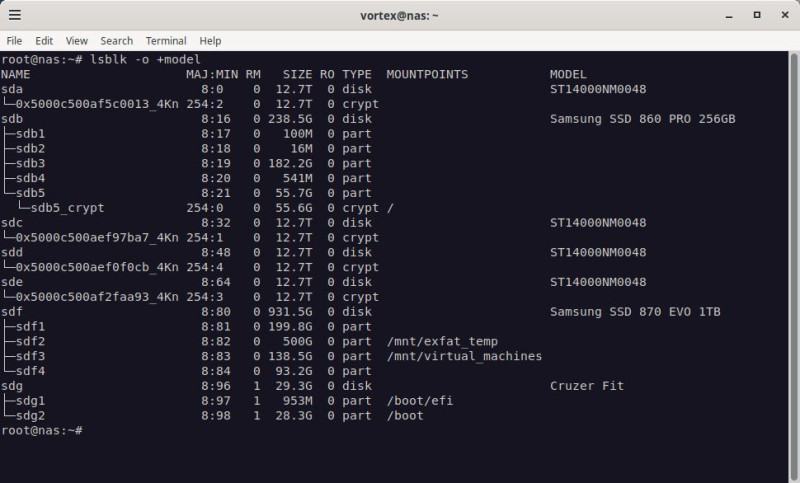Click the sdb5_crypt entry

click(67, 208)
